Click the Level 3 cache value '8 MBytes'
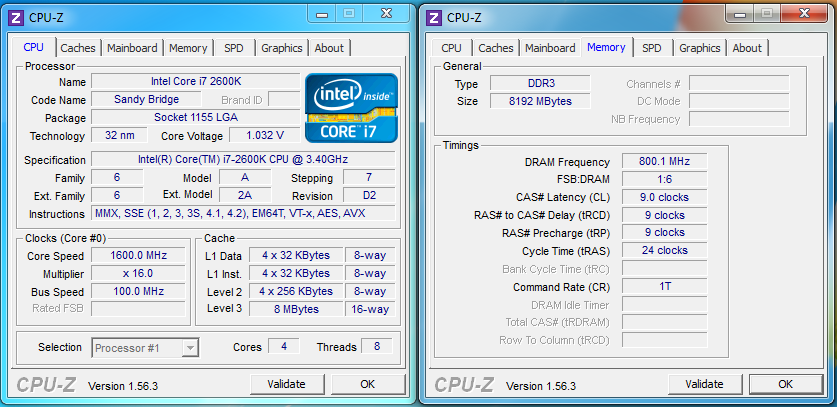837x407 pixels. pyautogui.click(x=296, y=309)
